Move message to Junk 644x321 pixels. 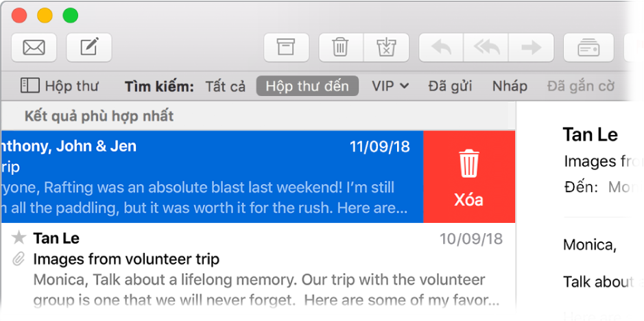tap(386, 47)
